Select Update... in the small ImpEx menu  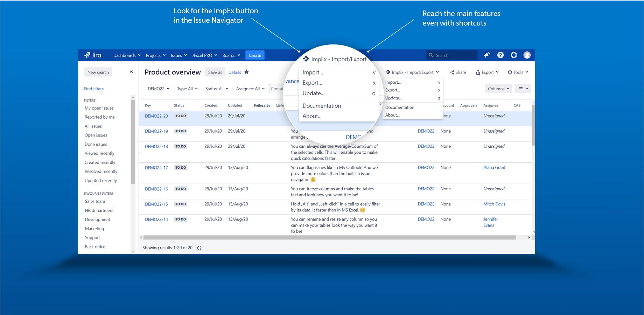(412, 98)
